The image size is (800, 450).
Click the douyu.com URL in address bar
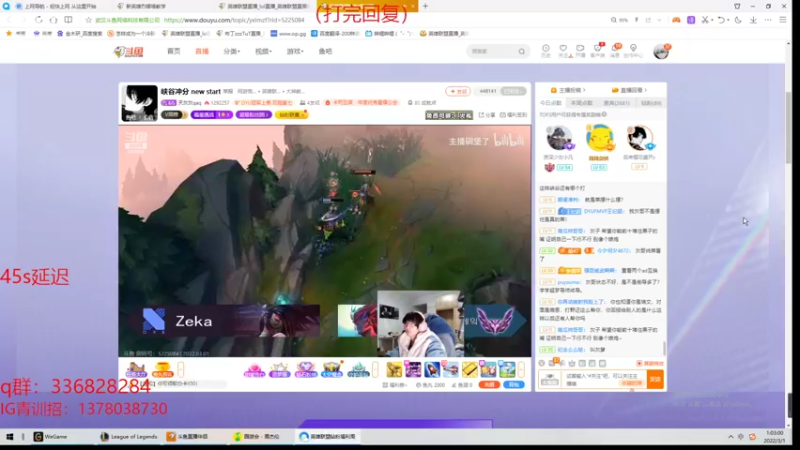(x=234, y=20)
